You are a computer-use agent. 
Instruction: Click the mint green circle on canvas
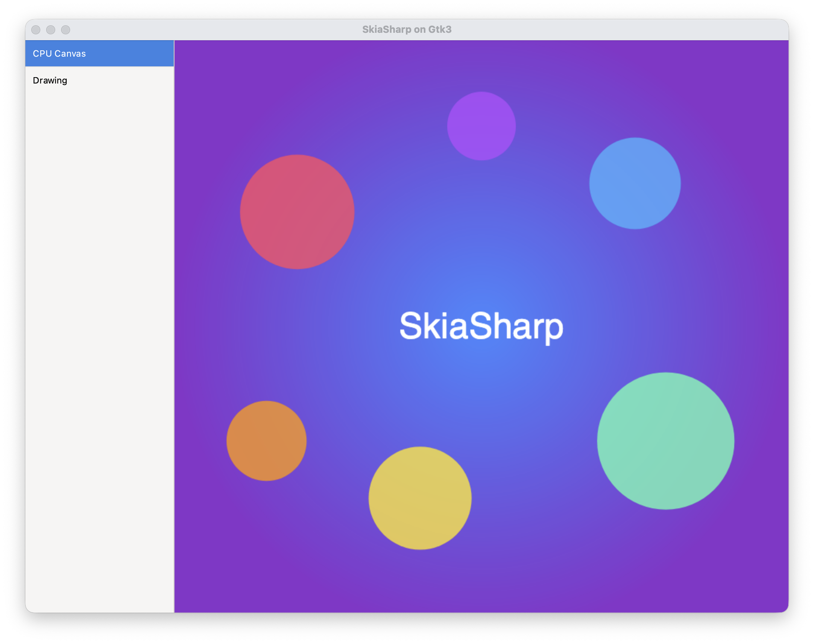665,441
